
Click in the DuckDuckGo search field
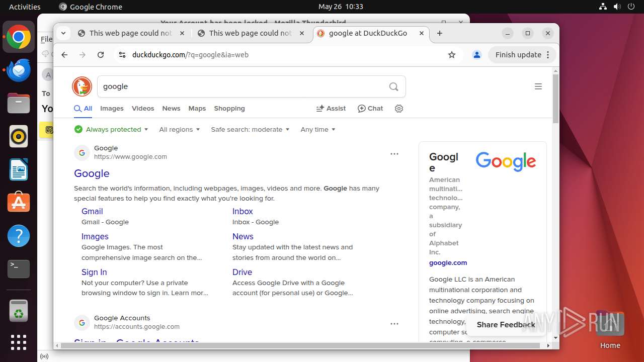click(242, 86)
